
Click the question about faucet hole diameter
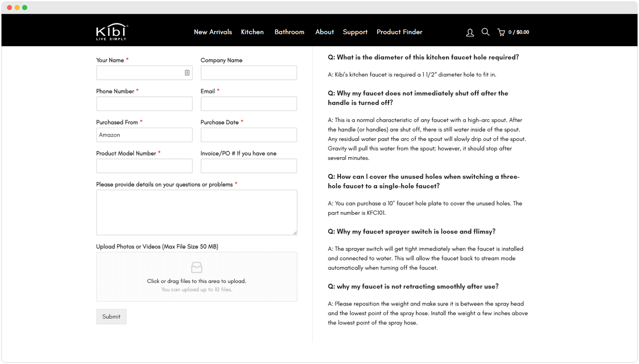pyautogui.click(x=424, y=57)
